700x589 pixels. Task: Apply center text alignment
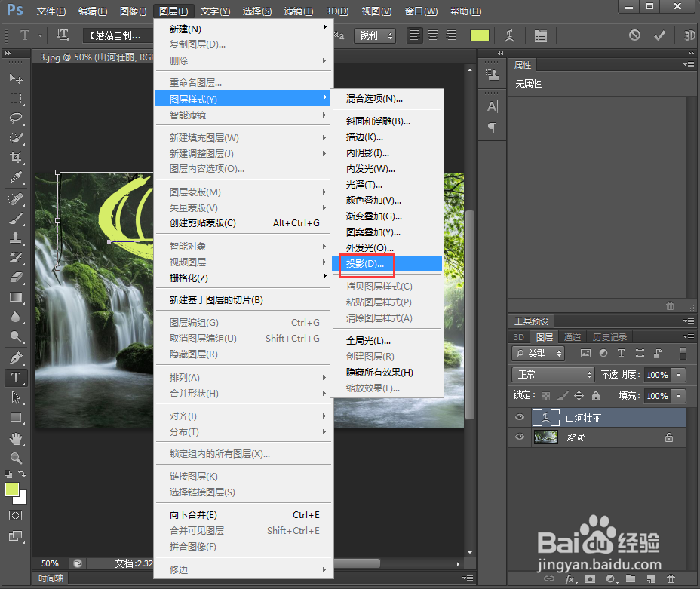[433, 35]
